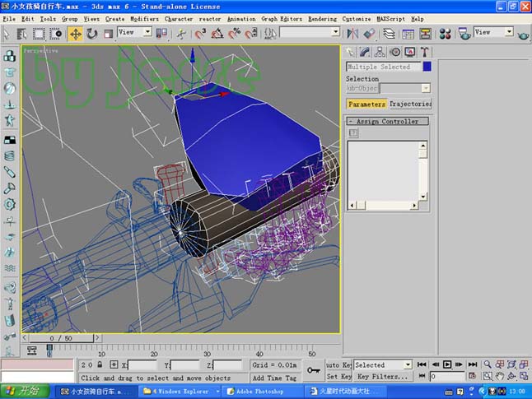
Task: Open the reference coordinate View dropdown
Action: (x=134, y=32)
